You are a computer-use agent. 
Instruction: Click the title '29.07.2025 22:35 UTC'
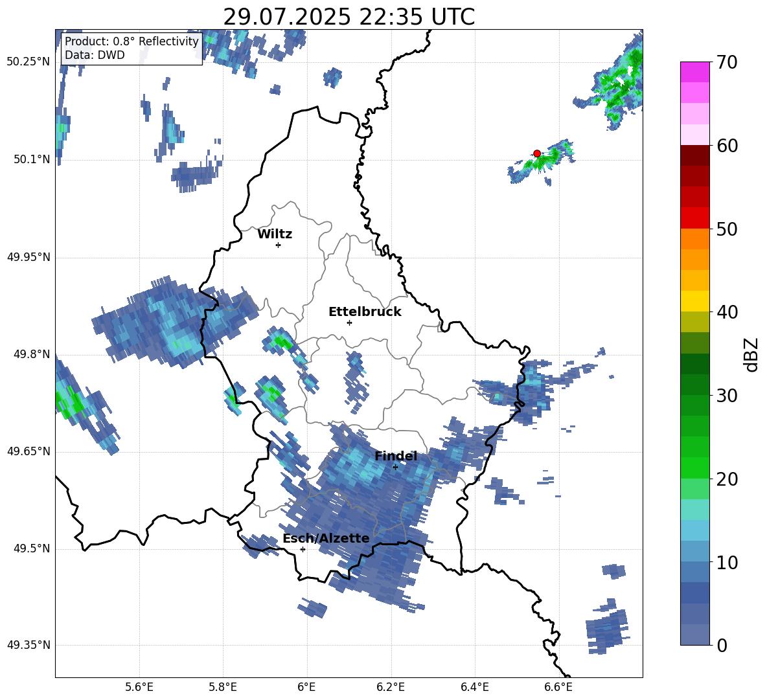pos(349,17)
